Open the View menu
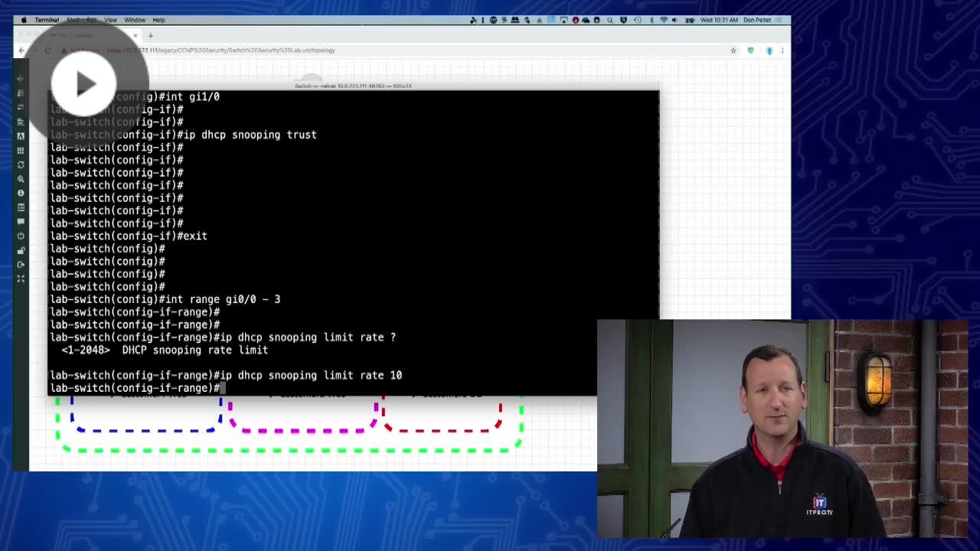Viewport: 980px width, 551px height. click(110, 20)
